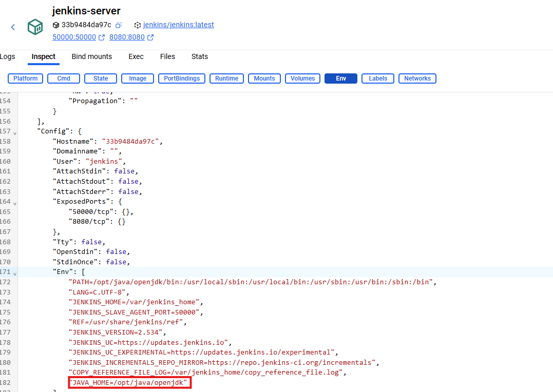Click small cube icon before container ID
Image resolution: width=553 pixels, height=392 pixels.
pos(56,25)
